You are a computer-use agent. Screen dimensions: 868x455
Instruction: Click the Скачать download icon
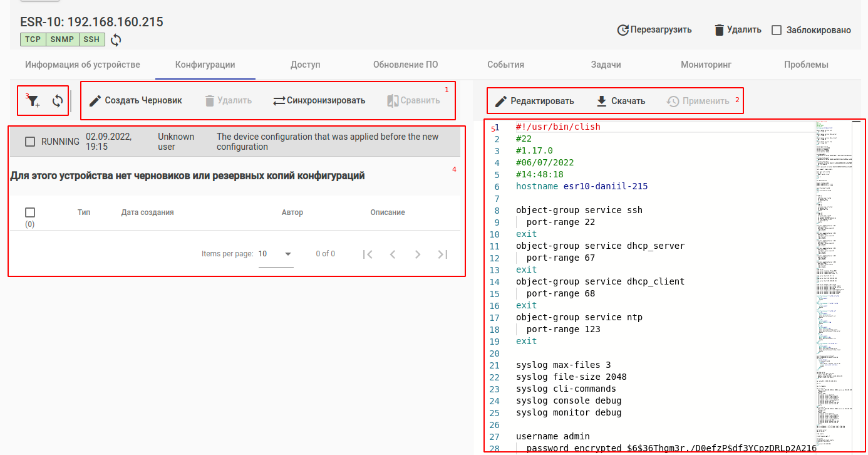tap(601, 101)
